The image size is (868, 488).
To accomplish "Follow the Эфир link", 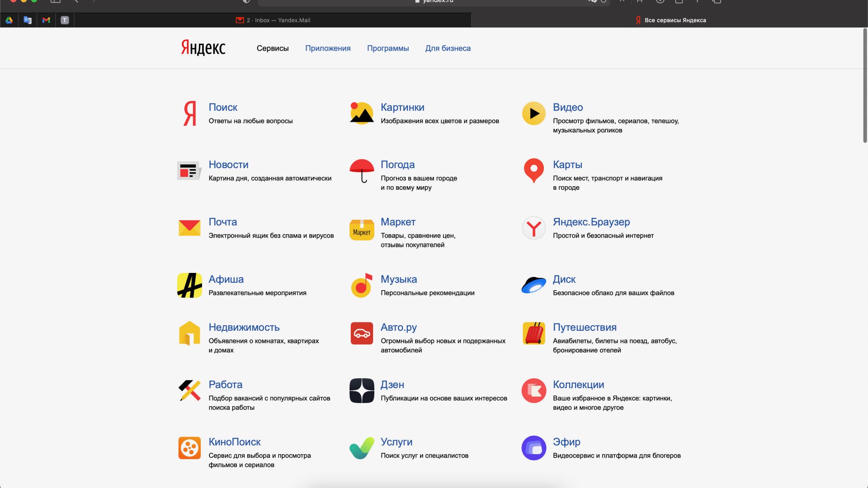I will (x=566, y=442).
